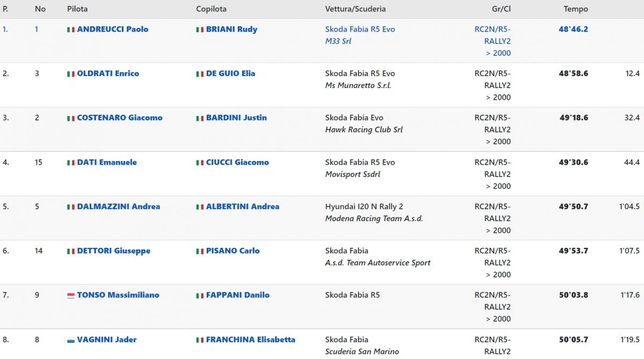
Task: Click co-driver ALBERTINI Andrea link
Action: pyautogui.click(x=243, y=206)
